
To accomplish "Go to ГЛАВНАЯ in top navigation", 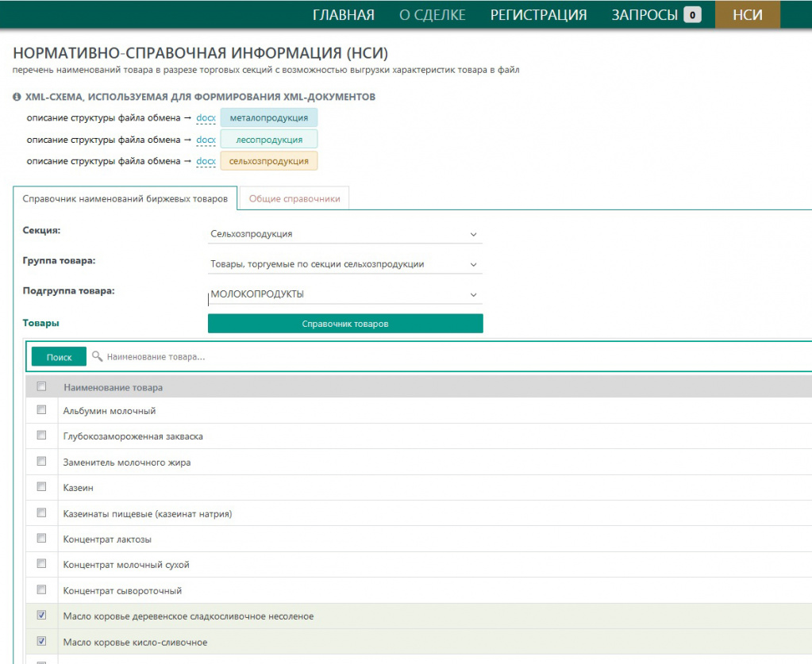I will pos(343,15).
